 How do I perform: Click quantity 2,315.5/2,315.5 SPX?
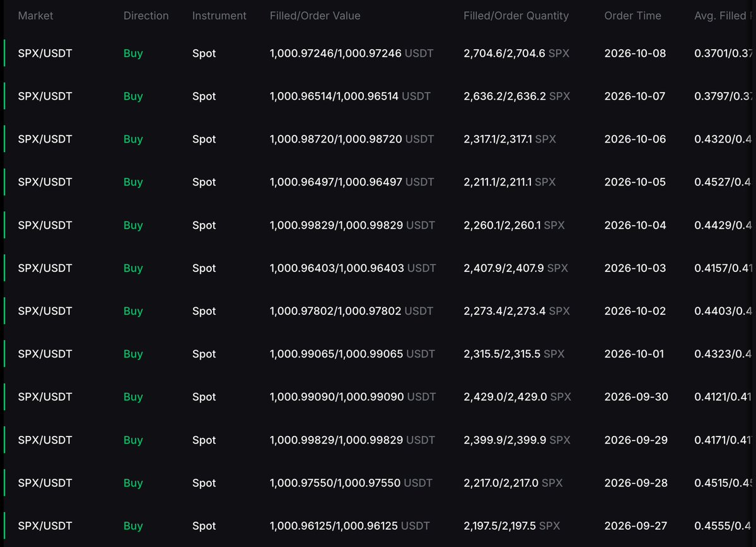point(514,354)
